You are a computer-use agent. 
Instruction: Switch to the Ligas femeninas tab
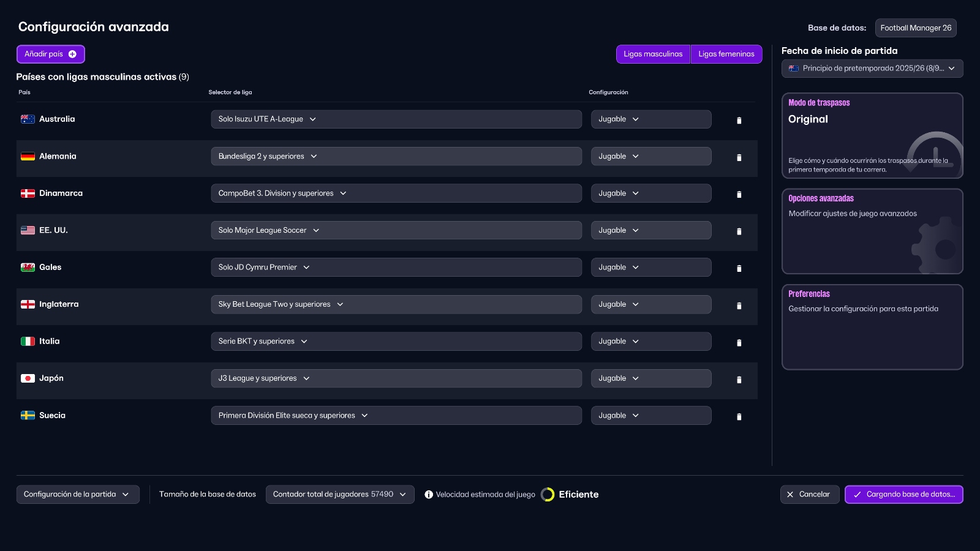tap(726, 54)
